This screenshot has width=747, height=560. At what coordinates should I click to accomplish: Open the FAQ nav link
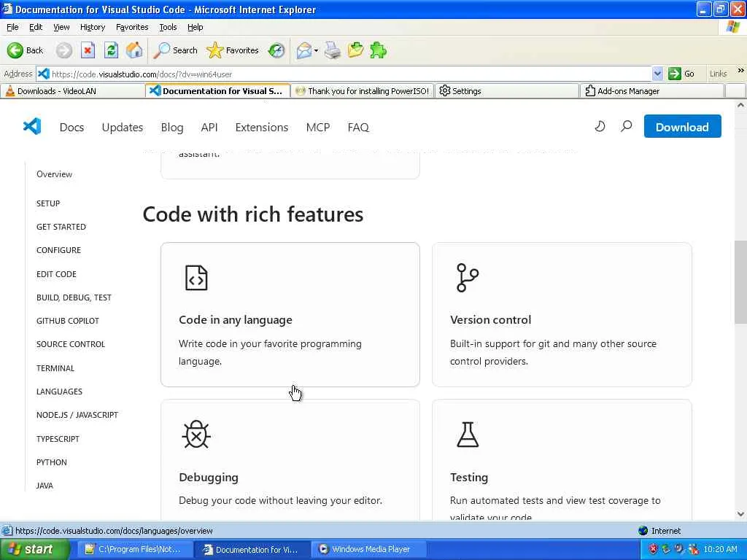point(358,127)
